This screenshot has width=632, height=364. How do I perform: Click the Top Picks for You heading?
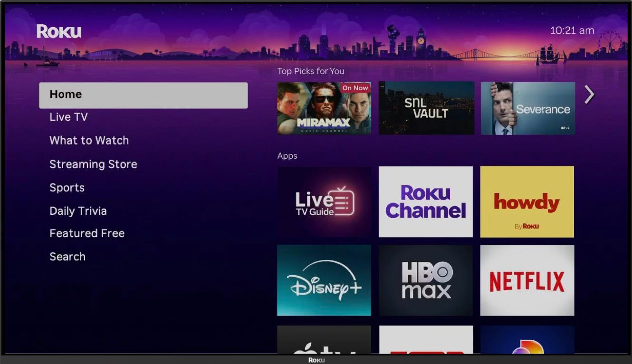point(311,71)
